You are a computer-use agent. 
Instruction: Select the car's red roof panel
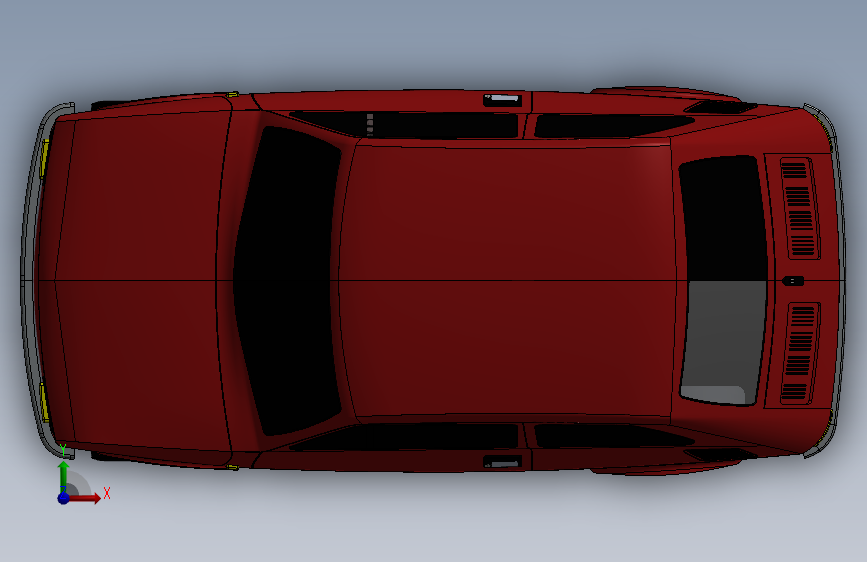508,281
